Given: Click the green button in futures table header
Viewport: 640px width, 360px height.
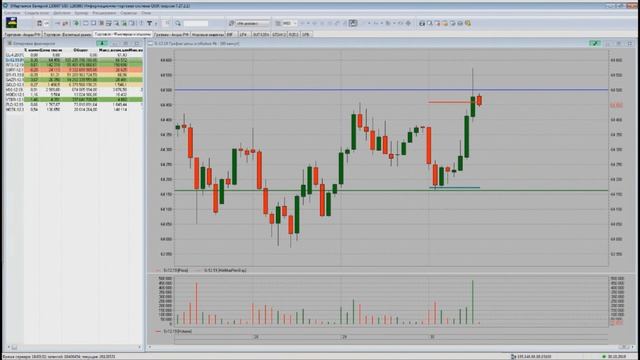Looking at the screenshot, I should pyautogui.click(x=102, y=43).
